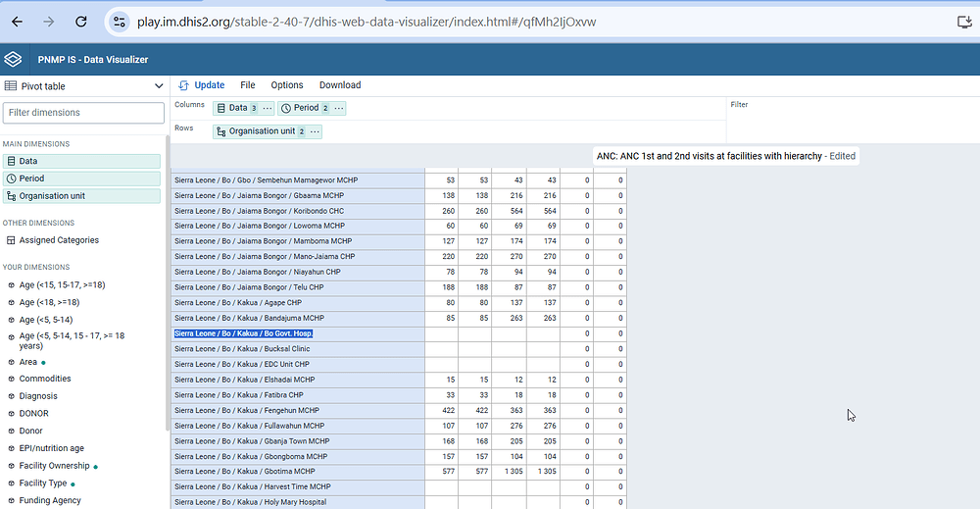980x509 pixels.
Task: Click row Sierra Leone / Bo / Gbo / Sembehun Mamagewor MCHP
Action: 298,180
